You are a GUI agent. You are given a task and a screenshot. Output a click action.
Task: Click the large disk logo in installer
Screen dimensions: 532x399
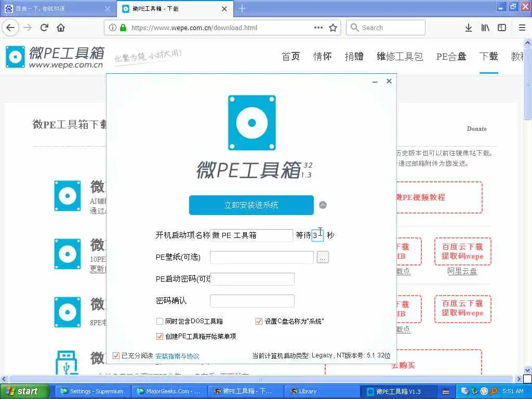[252, 123]
